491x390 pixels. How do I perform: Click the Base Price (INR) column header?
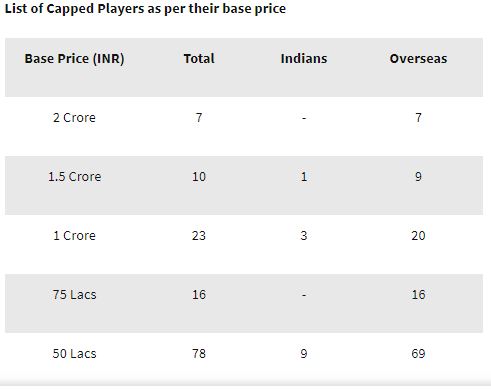(x=74, y=59)
